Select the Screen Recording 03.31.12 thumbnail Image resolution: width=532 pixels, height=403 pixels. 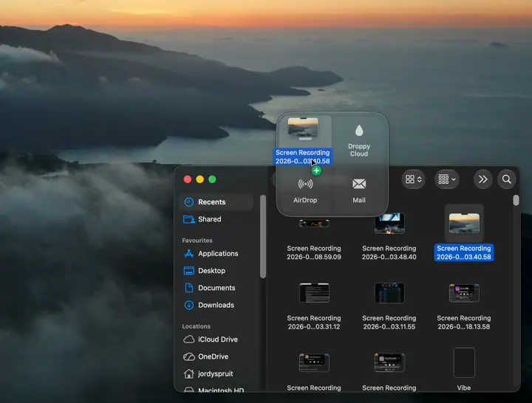[314, 293]
